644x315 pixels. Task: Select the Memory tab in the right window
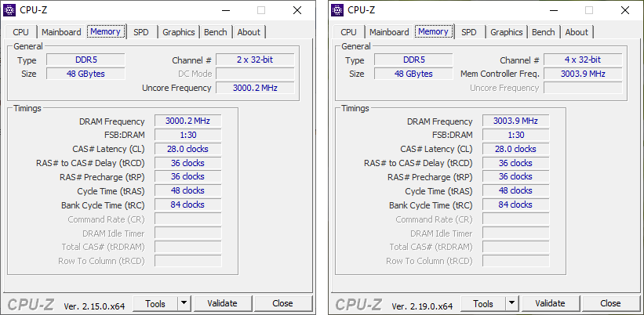click(x=433, y=31)
